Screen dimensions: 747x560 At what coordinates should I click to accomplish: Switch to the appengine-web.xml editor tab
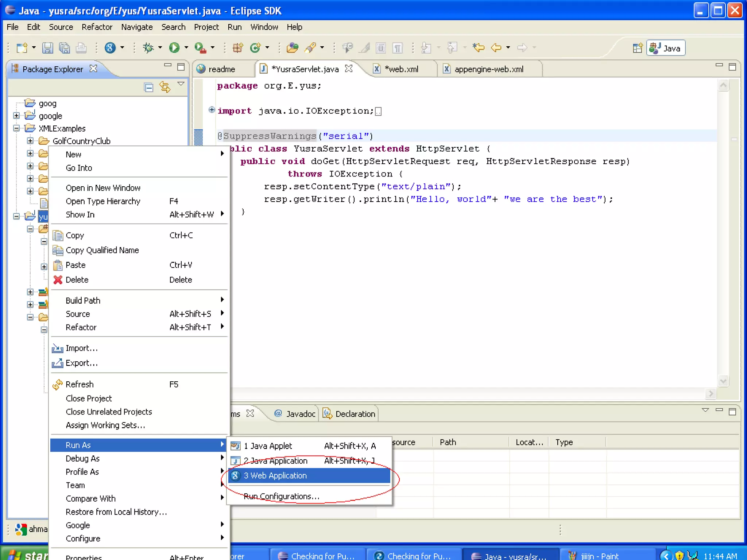tap(488, 69)
